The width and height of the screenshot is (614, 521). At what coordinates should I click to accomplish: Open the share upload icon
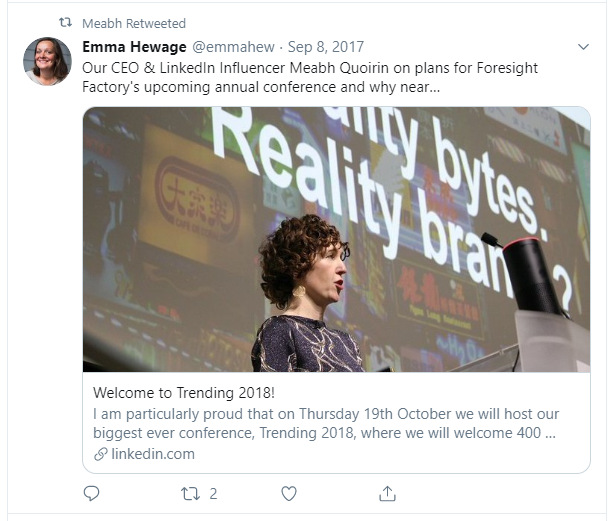pos(387,493)
